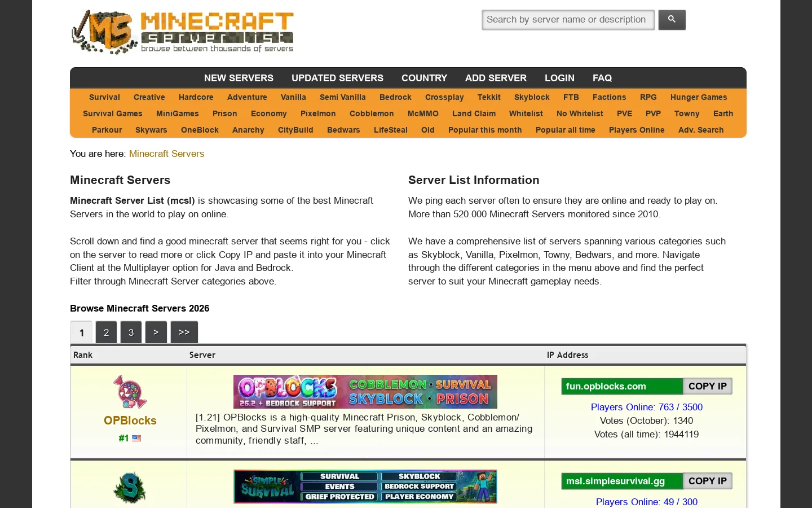Open the Updated Servers menu item
812x508 pixels.
[337, 78]
